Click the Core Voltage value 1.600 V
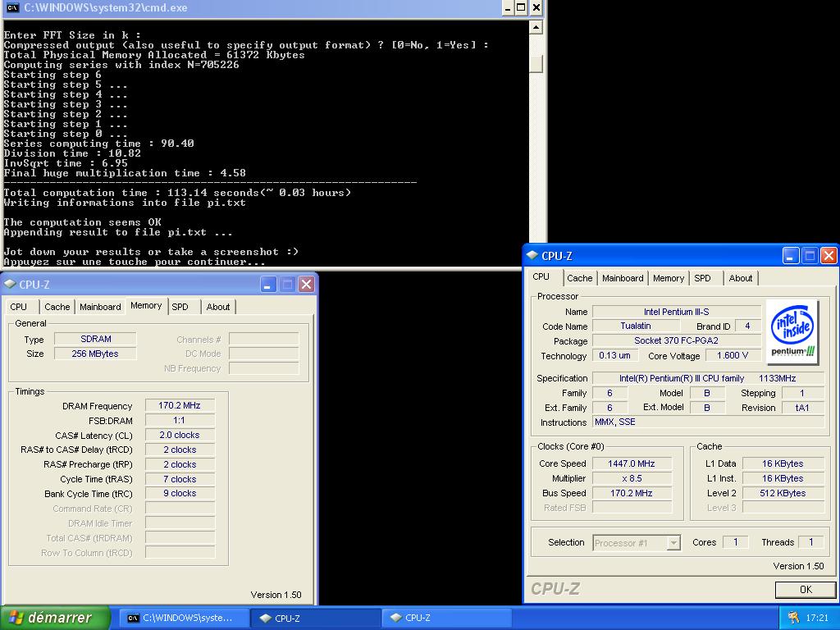This screenshot has height=630, width=840. 733,356
